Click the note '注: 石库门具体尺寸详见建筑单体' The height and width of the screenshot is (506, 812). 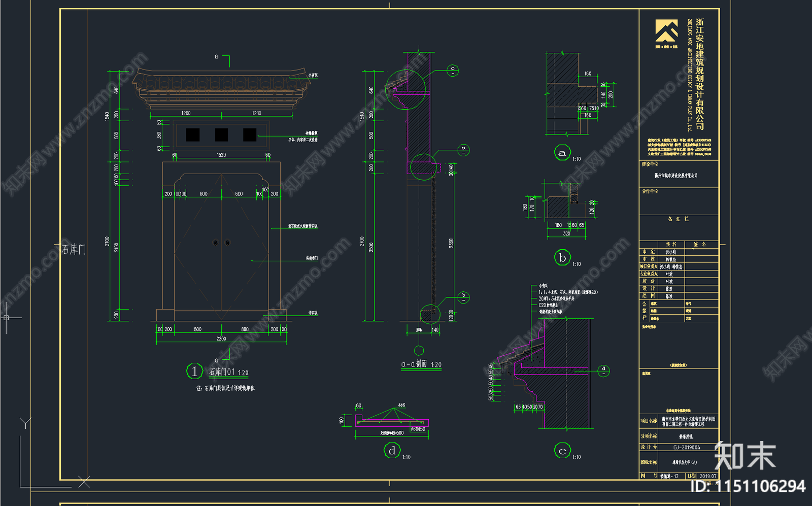(x=225, y=388)
